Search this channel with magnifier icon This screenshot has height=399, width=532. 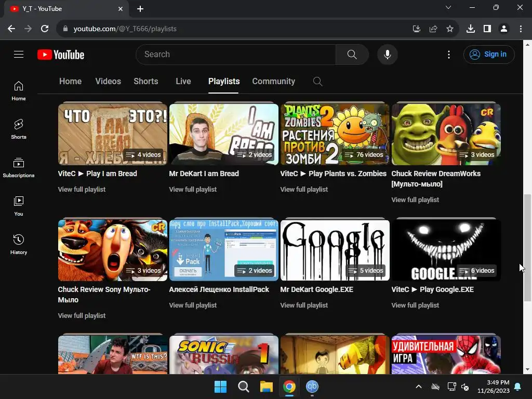coord(317,82)
